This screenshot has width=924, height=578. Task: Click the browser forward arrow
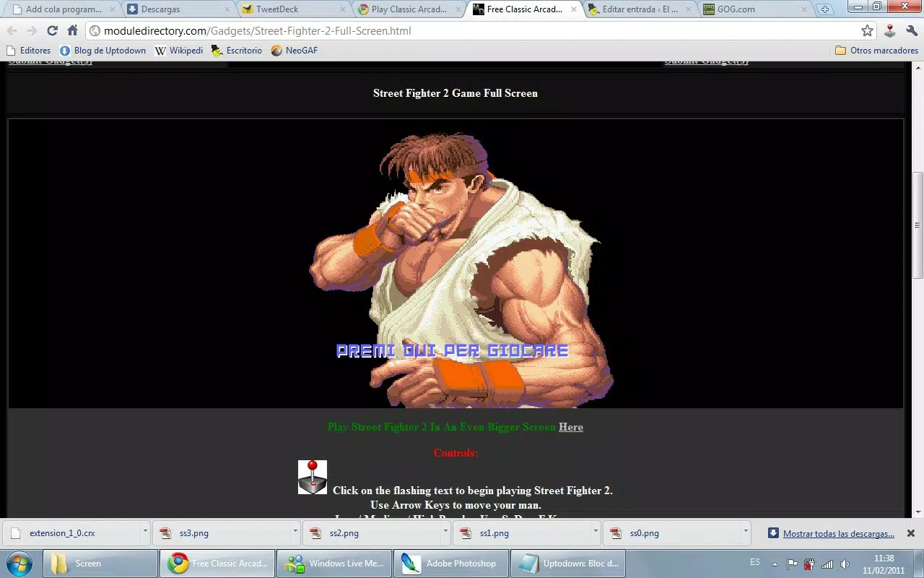(32, 31)
